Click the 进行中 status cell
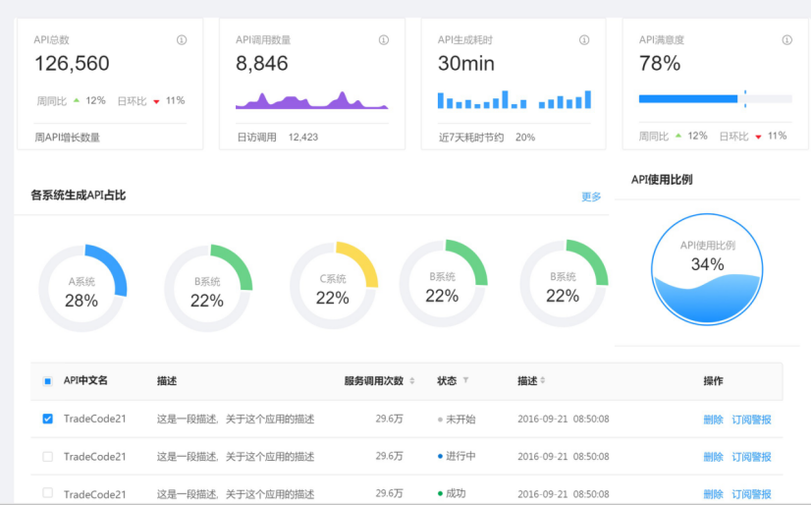Viewport: 812px width, 505px height. pyautogui.click(x=457, y=456)
